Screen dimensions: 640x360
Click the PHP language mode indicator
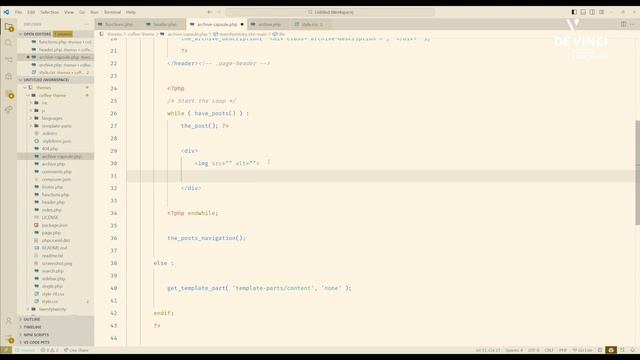point(563,350)
